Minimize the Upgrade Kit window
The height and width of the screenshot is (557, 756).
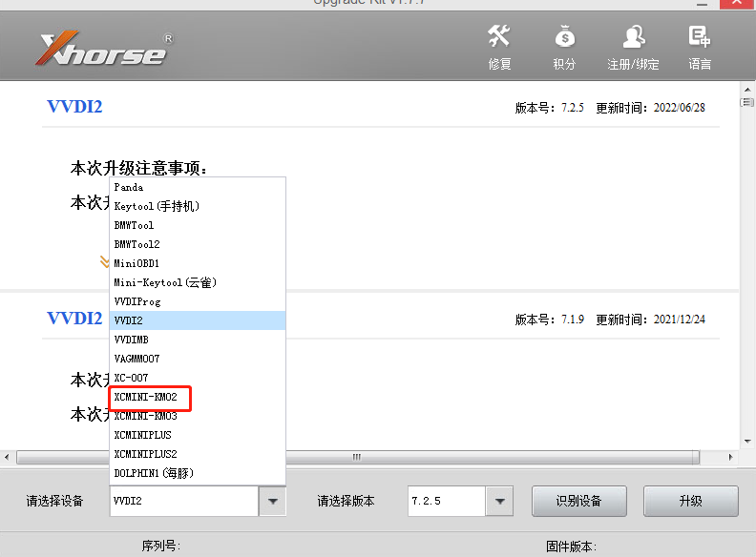tap(702, 4)
